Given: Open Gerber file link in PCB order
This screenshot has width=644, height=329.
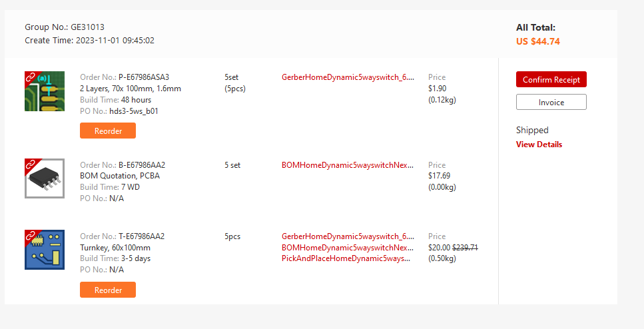Looking at the screenshot, I should (x=348, y=77).
